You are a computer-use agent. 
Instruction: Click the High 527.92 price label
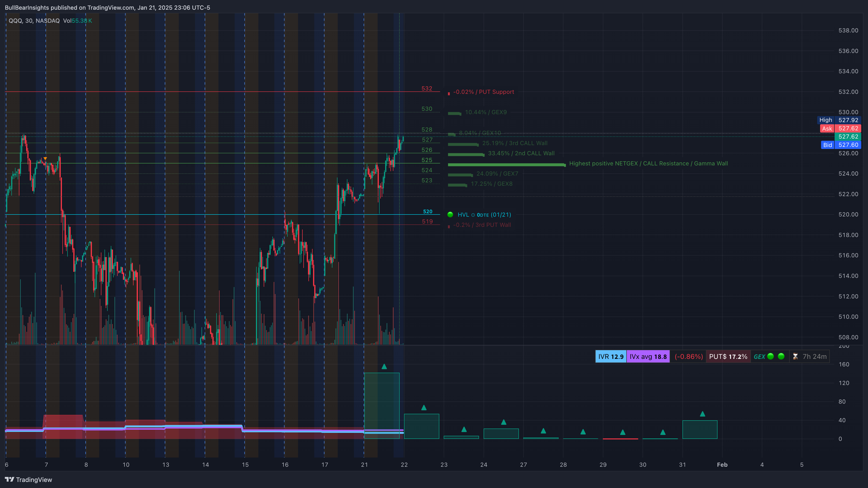(x=839, y=120)
